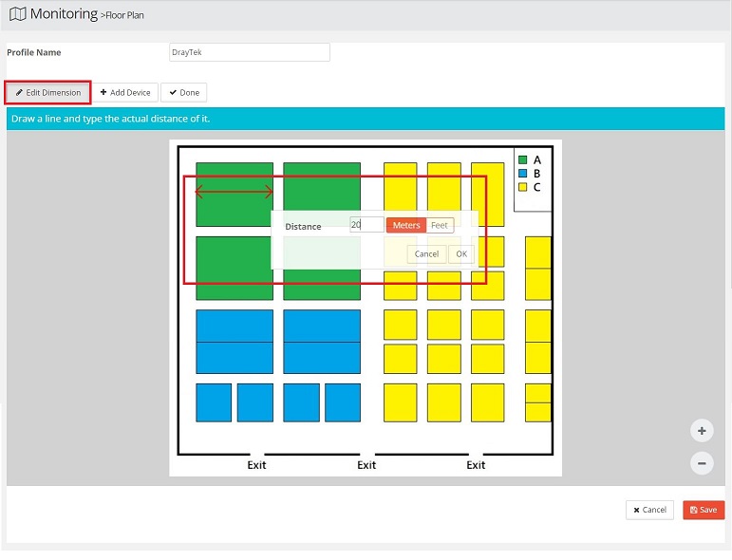Click the Distance value input box
Screen dimensions: 732x560
pyautogui.click(x=366, y=224)
